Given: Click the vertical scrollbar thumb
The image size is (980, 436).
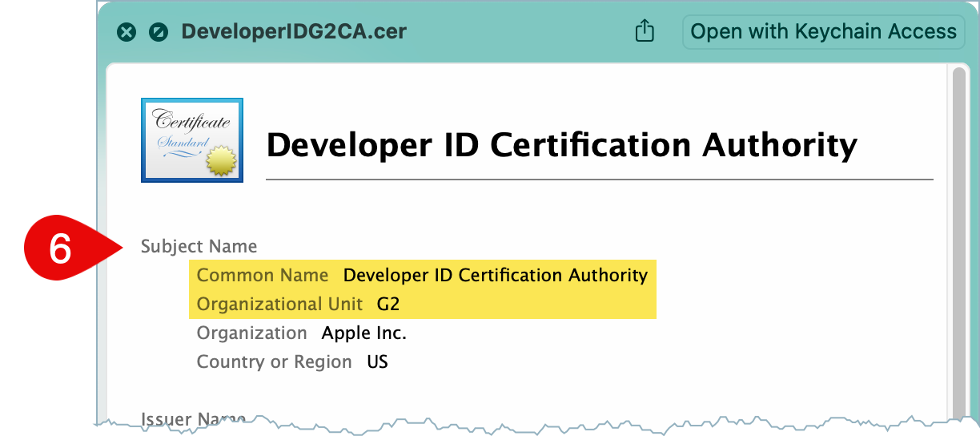Looking at the screenshot, I should [x=958, y=244].
